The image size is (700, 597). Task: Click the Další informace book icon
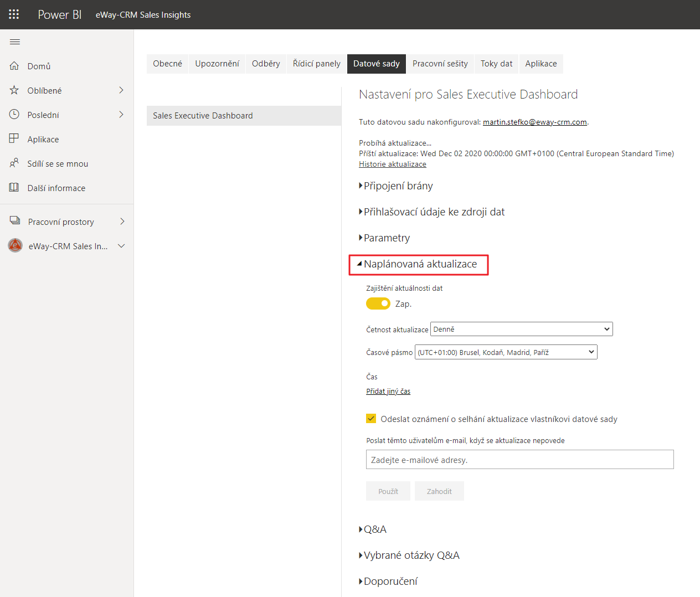(14, 187)
